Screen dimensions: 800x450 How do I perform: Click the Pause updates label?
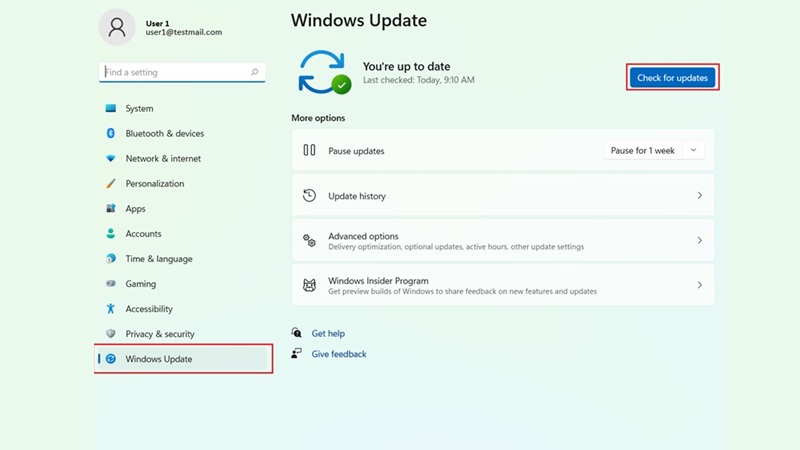356,151
